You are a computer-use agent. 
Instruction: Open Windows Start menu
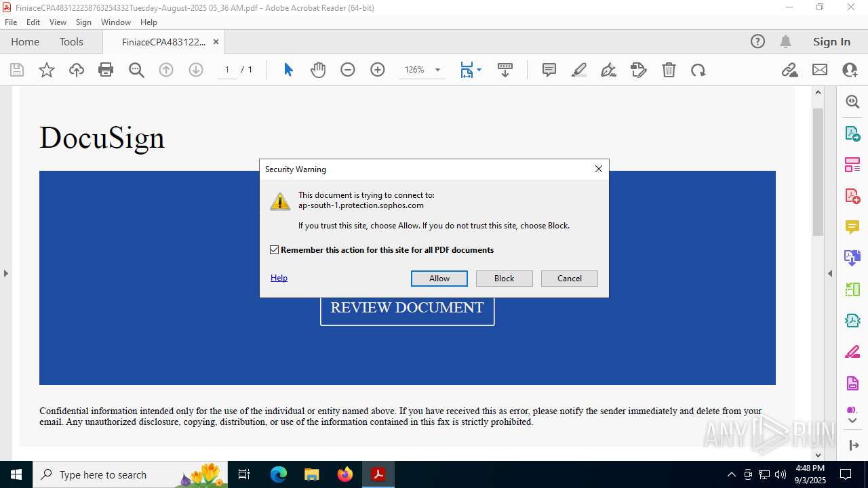(16, 474)
